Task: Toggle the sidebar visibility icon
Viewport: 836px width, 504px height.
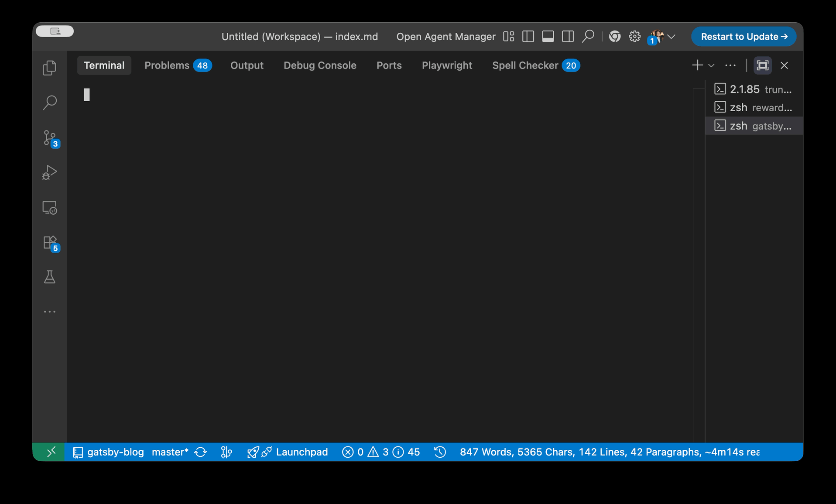Action: pos(528,37)
